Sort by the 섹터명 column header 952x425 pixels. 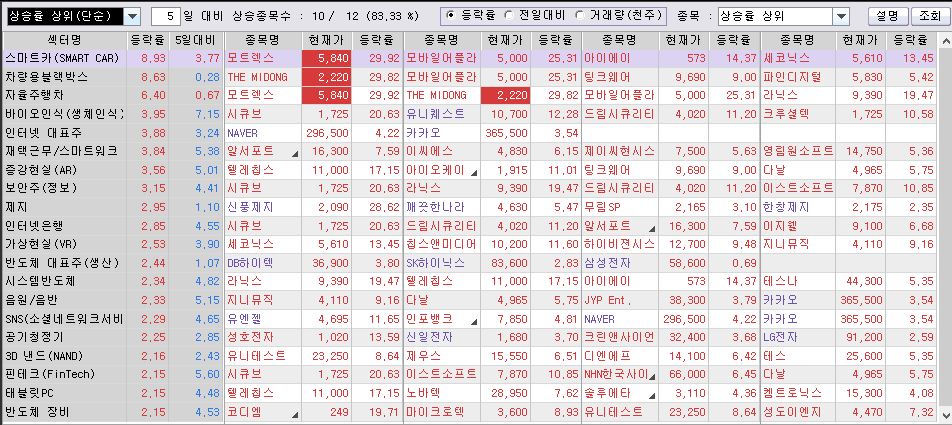click(x=64, y=41)
